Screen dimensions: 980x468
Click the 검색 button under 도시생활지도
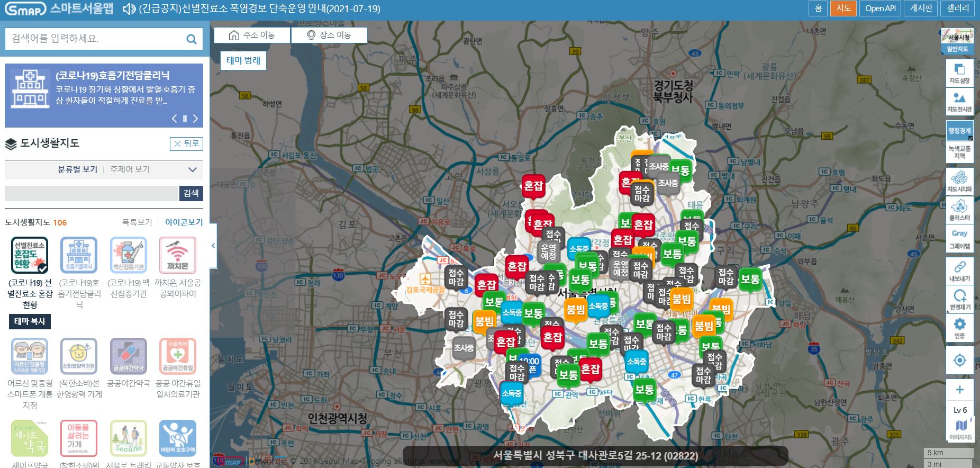(x=190, y=193)
